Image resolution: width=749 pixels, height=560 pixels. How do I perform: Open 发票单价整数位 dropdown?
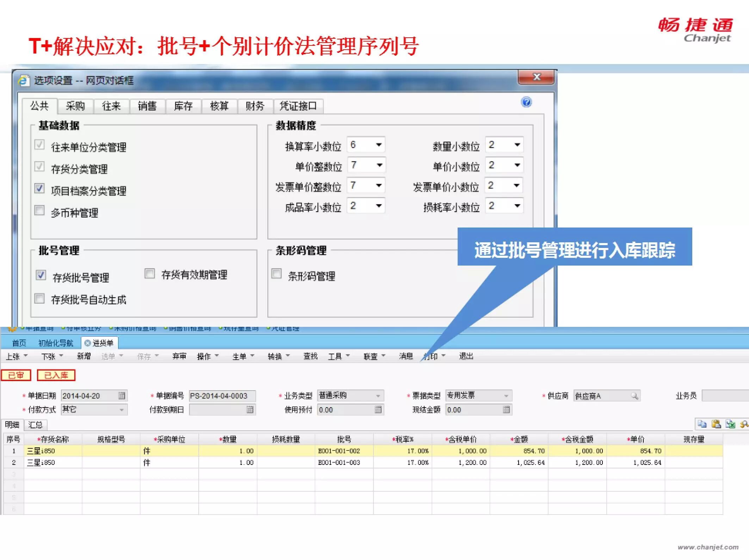point(366,186)
